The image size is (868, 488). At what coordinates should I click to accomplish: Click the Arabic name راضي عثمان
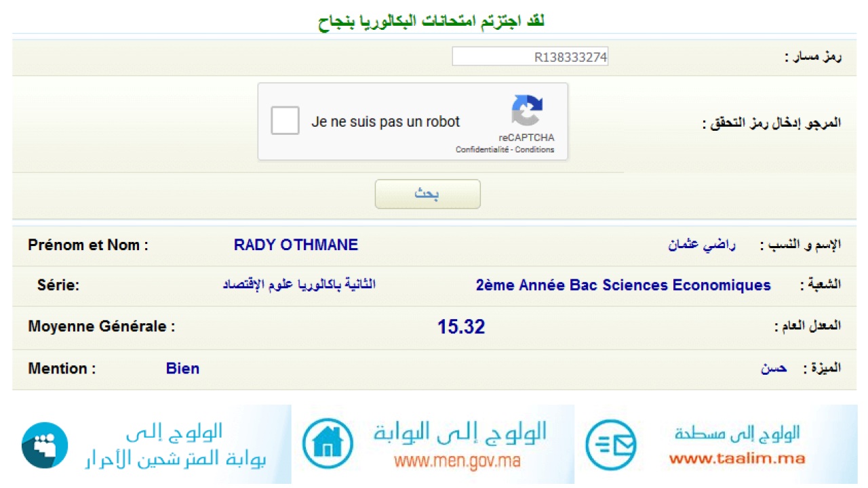[x=701, y=245]
